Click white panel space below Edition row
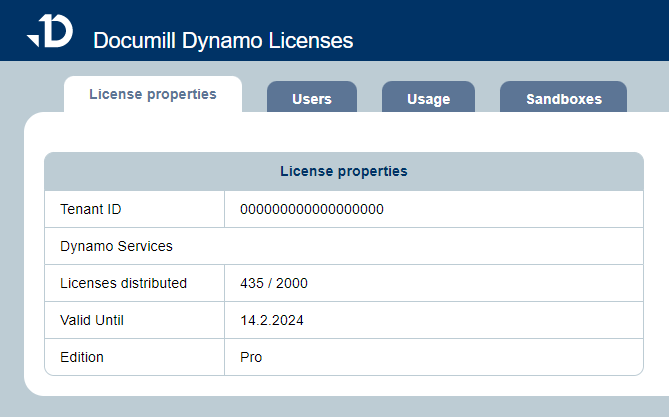The height and width of the screenshot is (417, 669). (343, 386)
